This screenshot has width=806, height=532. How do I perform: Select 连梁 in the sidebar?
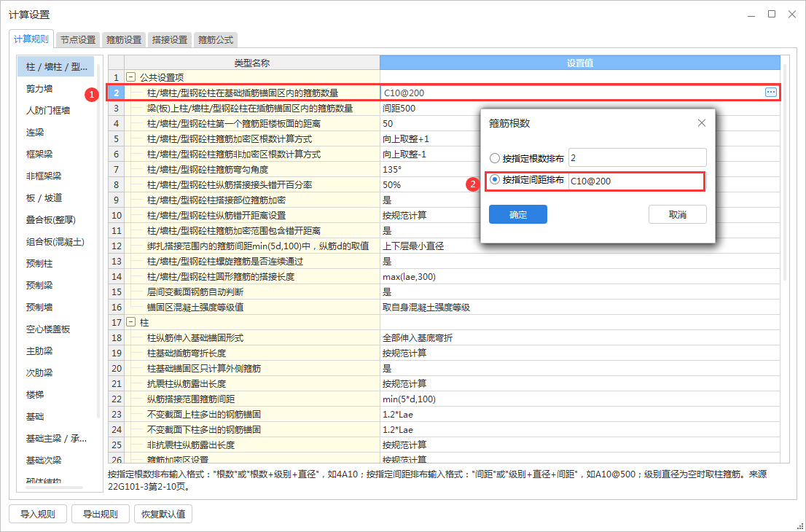[35, 132]
